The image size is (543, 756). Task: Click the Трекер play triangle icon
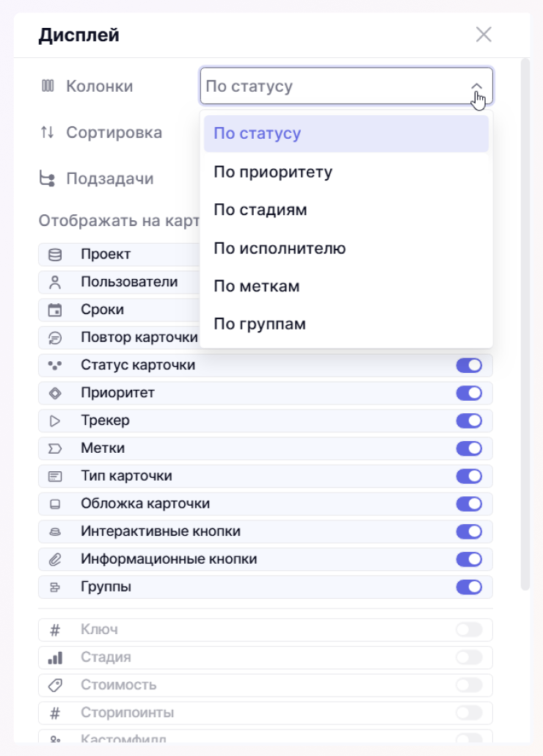point(55,421)
